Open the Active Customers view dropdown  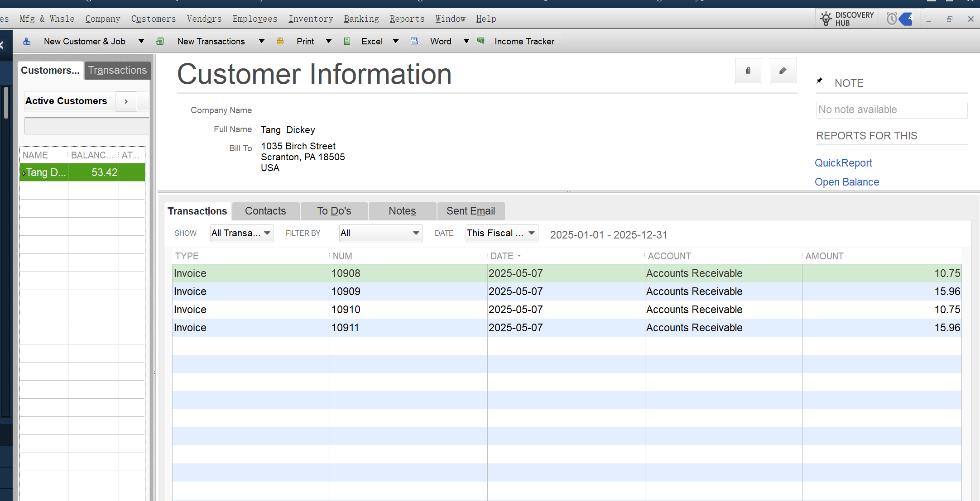coord(69,101)
